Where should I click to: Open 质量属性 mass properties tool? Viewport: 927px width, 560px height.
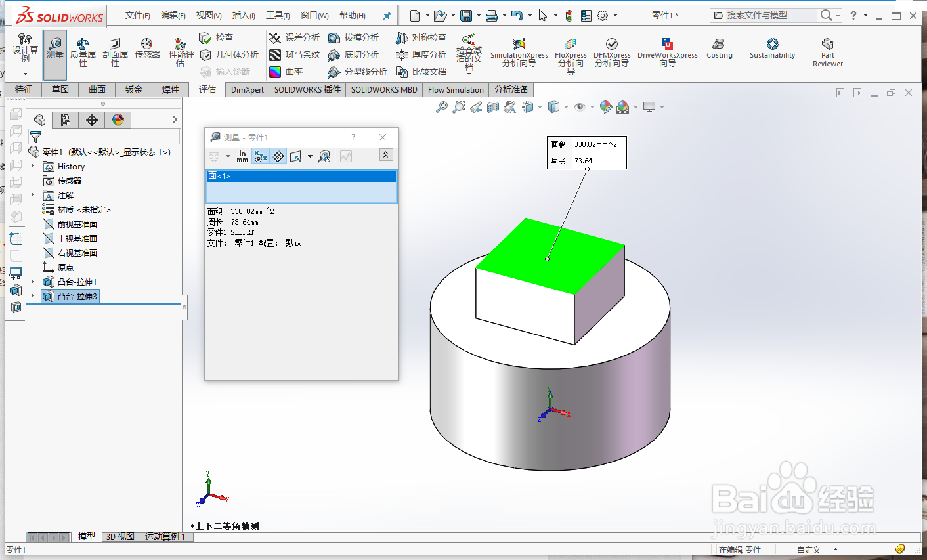pyautogui.click(x=83, y=53)
